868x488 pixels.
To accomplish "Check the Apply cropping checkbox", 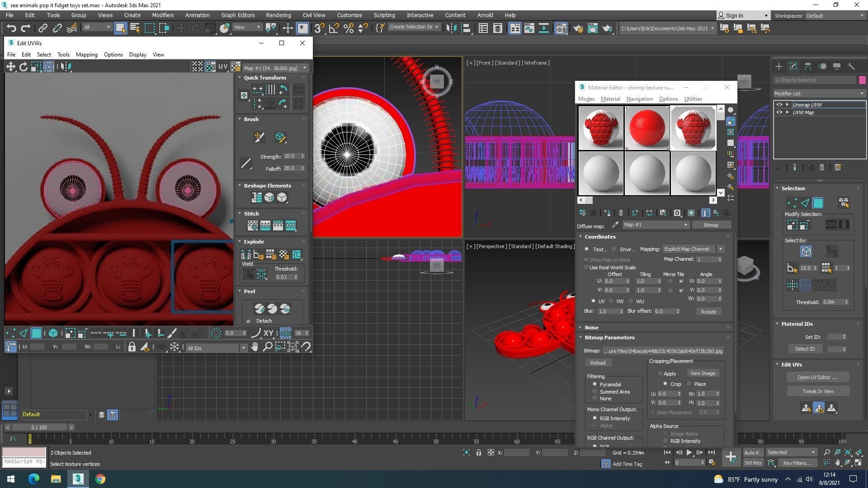I will (x=660, y=374).
